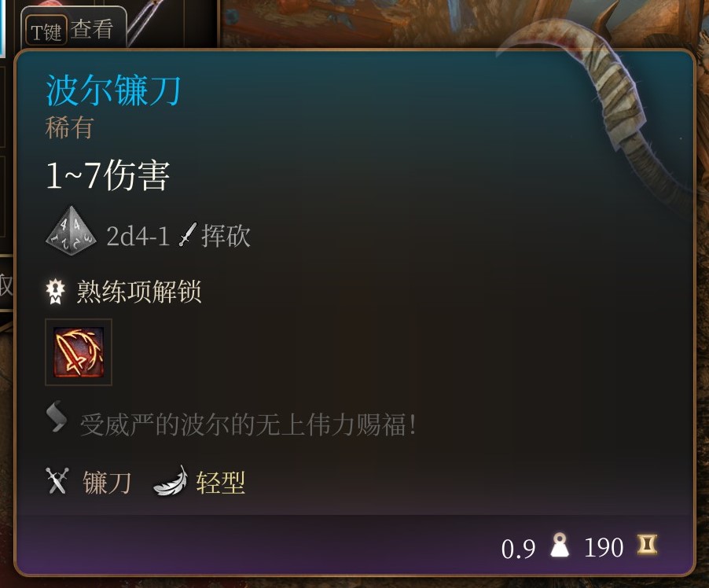The height and width of the screenshot is (588, 709).
Task: Click the proficiency unlock badge icon
Action: point(56,292)
